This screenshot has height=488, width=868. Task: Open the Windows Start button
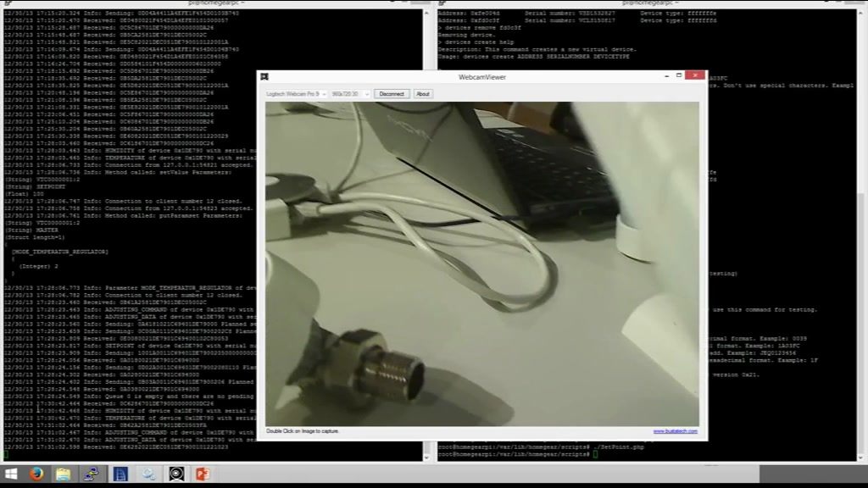click(x=10, y=474)
